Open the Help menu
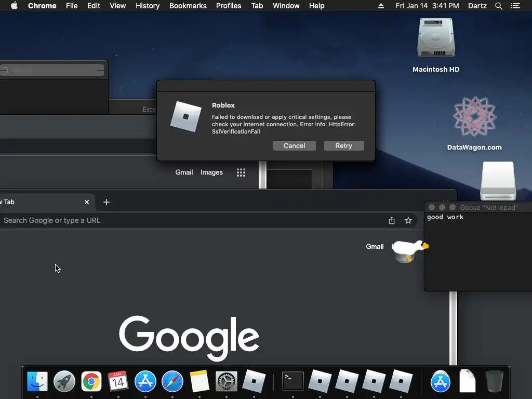 (316, 6)
